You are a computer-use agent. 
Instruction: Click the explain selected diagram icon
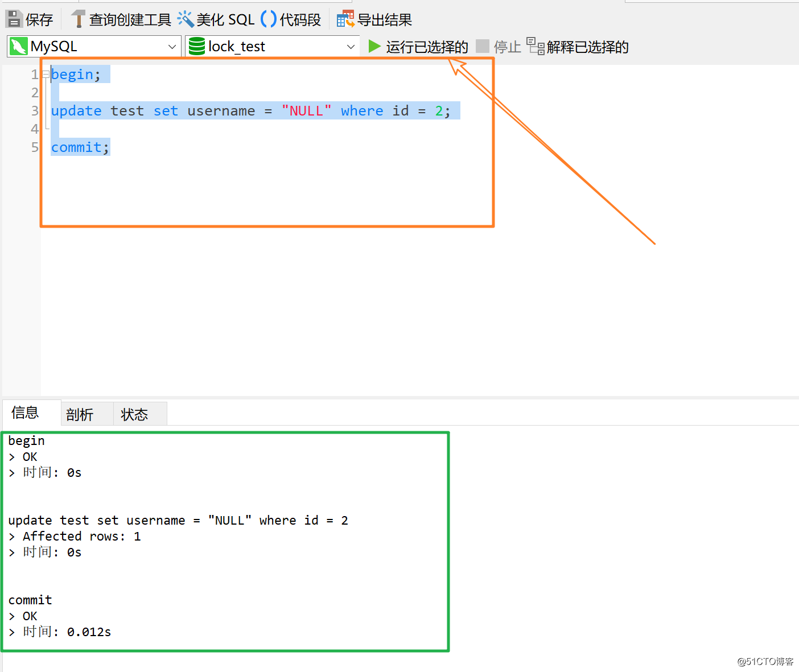tap(536, 46)
